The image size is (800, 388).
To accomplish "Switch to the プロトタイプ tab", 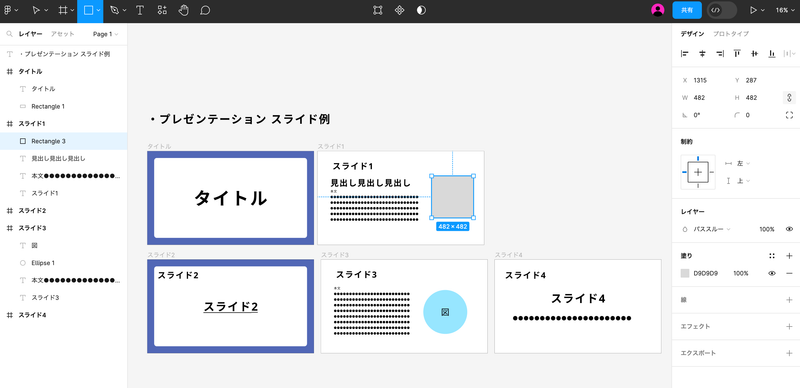I will pyautogui.click(x=731, y=34).
